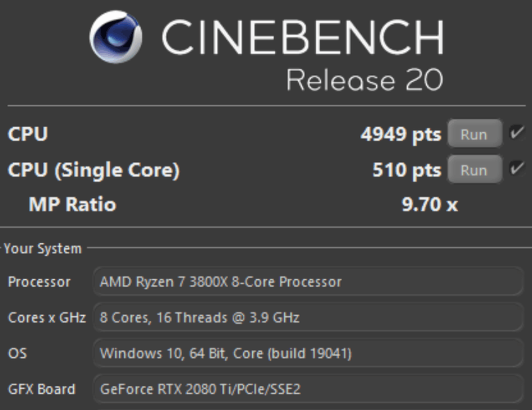
Task: Click the MP Ratio label
Action: pos(73,204)
